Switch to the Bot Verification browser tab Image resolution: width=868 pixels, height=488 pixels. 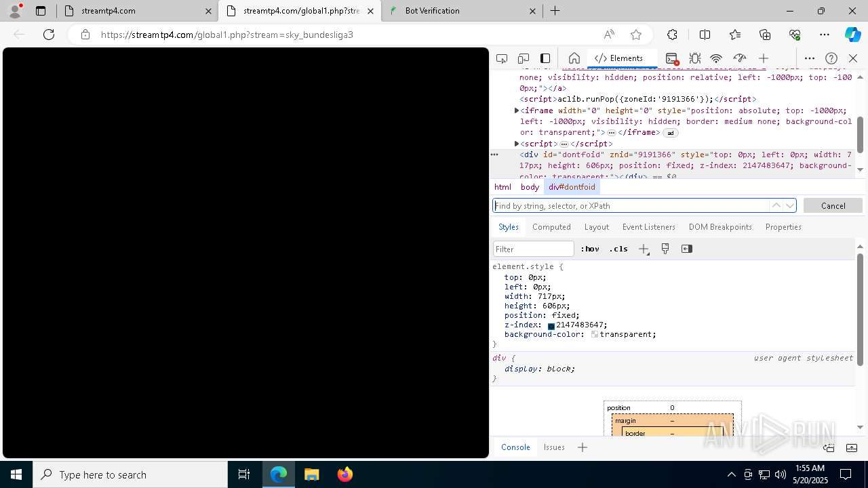tap(461, 11)
